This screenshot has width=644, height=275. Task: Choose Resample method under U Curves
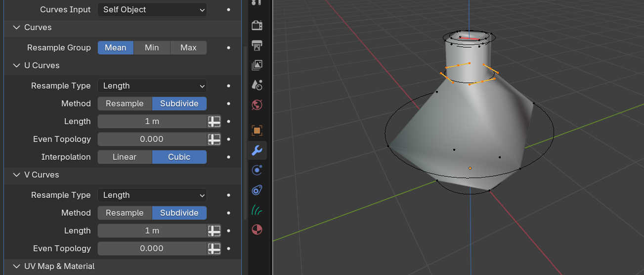[x=125, y=103]
